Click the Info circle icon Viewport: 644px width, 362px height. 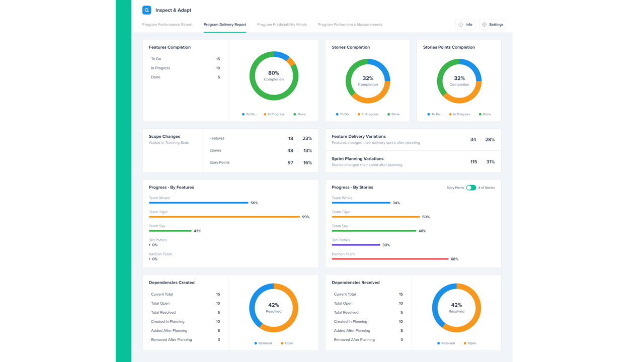click(460, 25)
